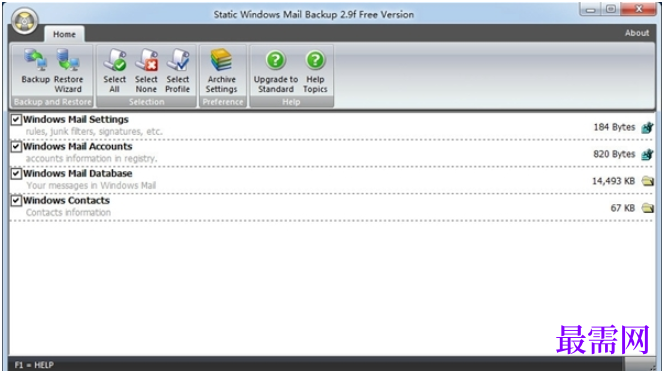Select the Windows Mail Settings title
668x371 pixels.
pyautogui.click(x=76, y=119)
